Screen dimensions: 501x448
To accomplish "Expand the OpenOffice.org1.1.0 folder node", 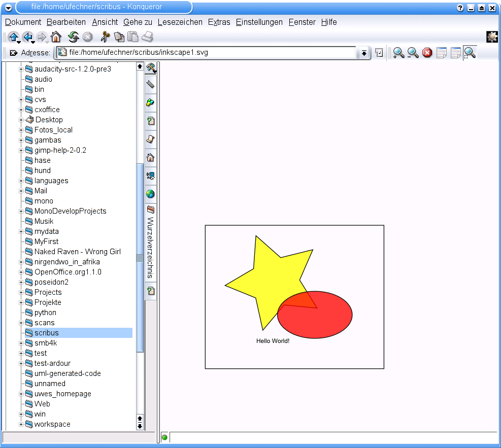I will click(x=21, y=272).
